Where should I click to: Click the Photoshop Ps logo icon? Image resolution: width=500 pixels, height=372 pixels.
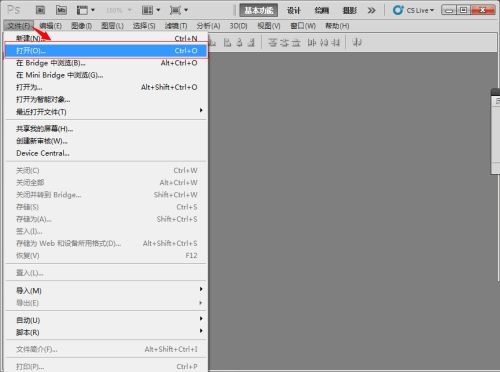point(14,9)
